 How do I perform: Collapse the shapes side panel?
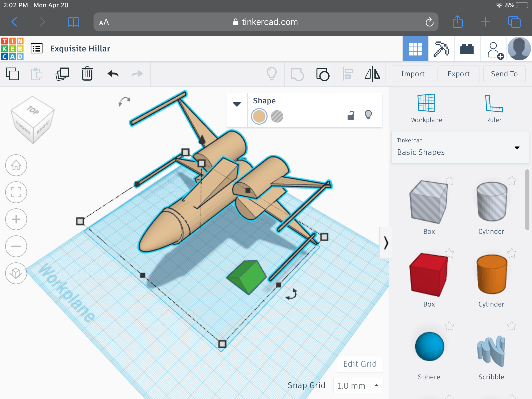point(386,243)
